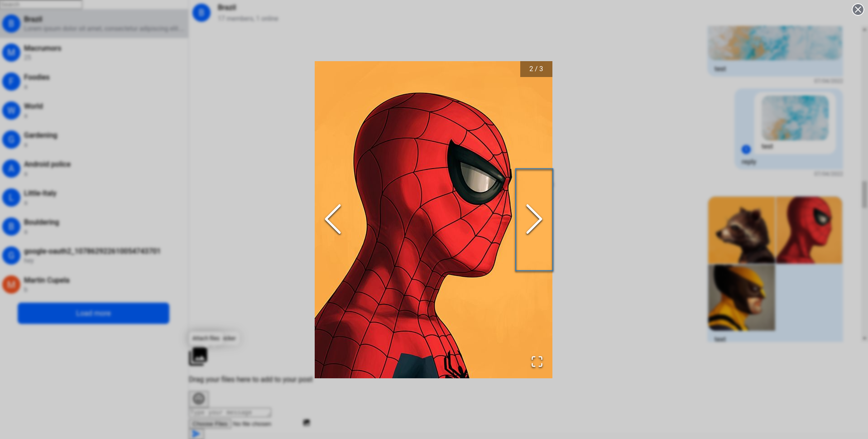The image size is (868, 439).
Task: Open the Macrumors group chat
Action: click(x=94, y=53)
